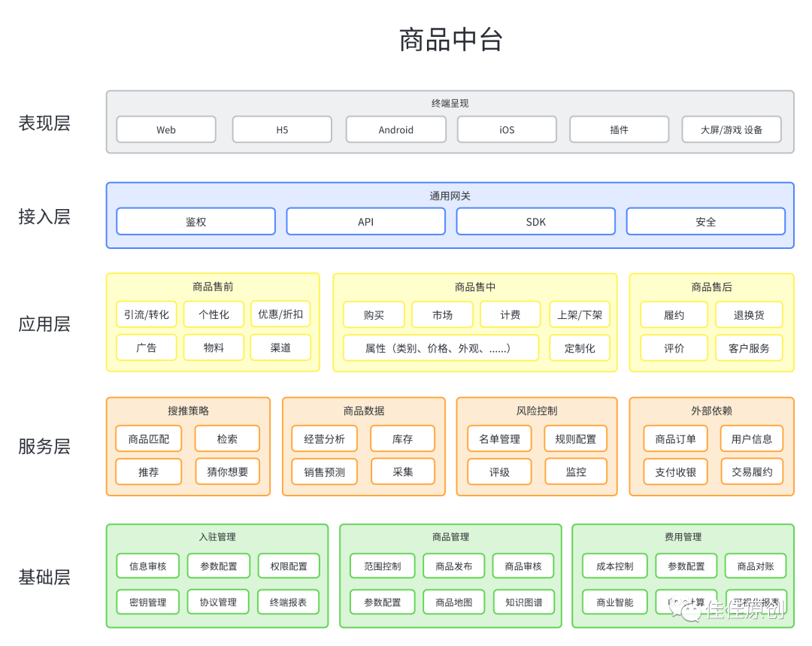The height and width of the screenshot is (646, 812).
Task: Click the 引流/转化 box
Action: tap(146, 314)
